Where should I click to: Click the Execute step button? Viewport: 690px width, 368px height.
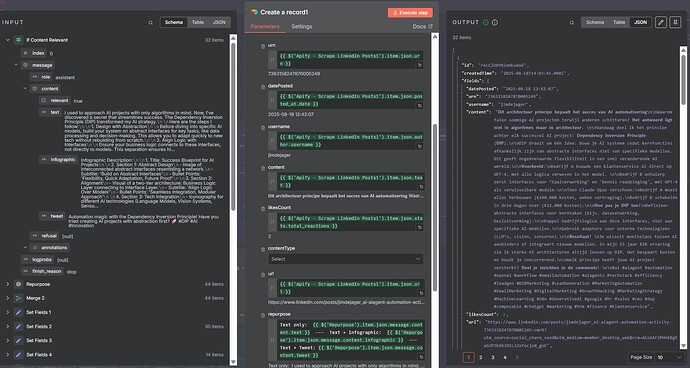(x=410, y=13)
